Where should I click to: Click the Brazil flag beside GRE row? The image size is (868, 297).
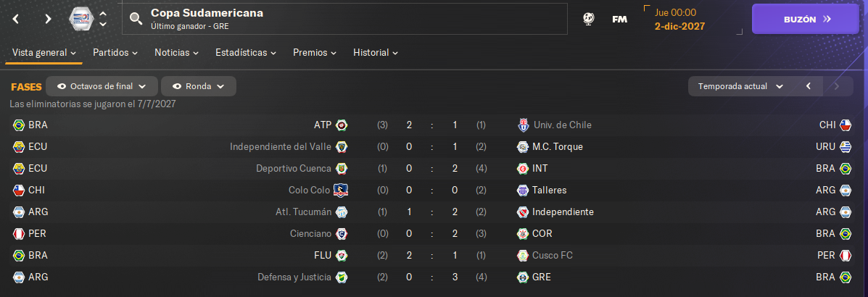(846, 277)
